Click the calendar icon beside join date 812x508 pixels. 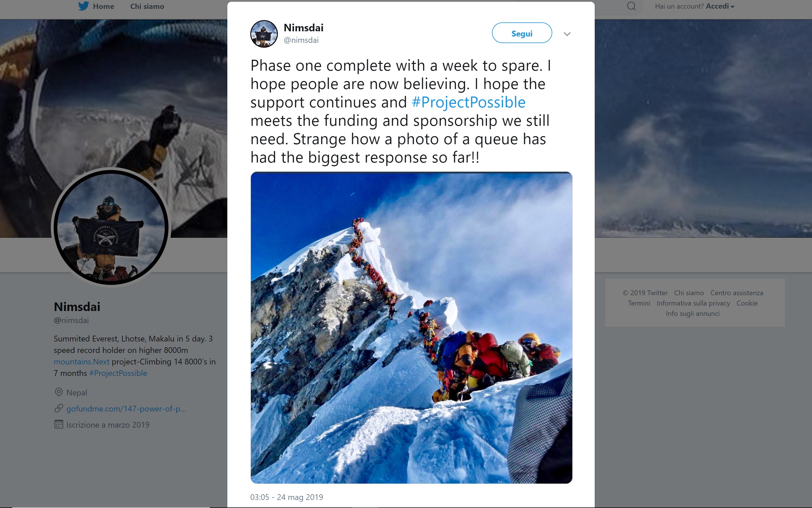(59, 424)
